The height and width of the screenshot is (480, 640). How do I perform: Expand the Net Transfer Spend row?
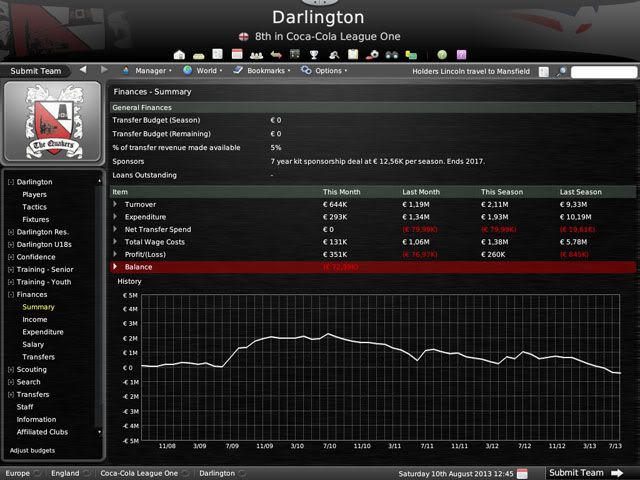pyautogui.click(x=115, y=229)
